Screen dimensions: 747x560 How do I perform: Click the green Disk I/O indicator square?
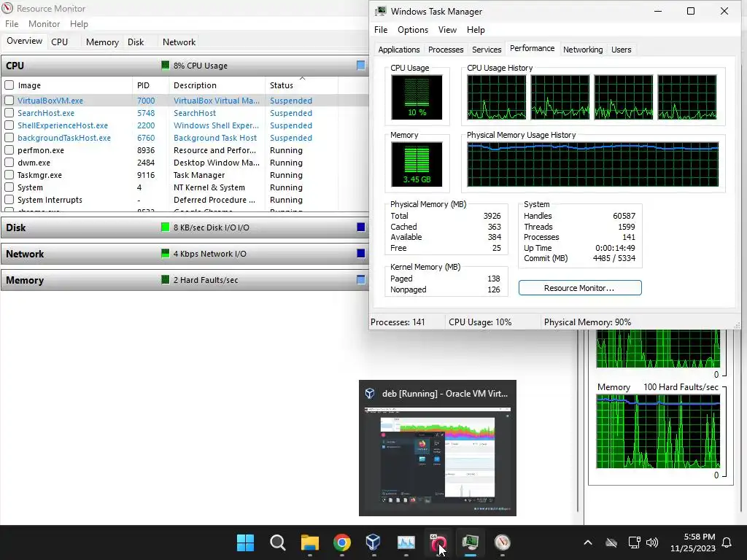(166, 227)
